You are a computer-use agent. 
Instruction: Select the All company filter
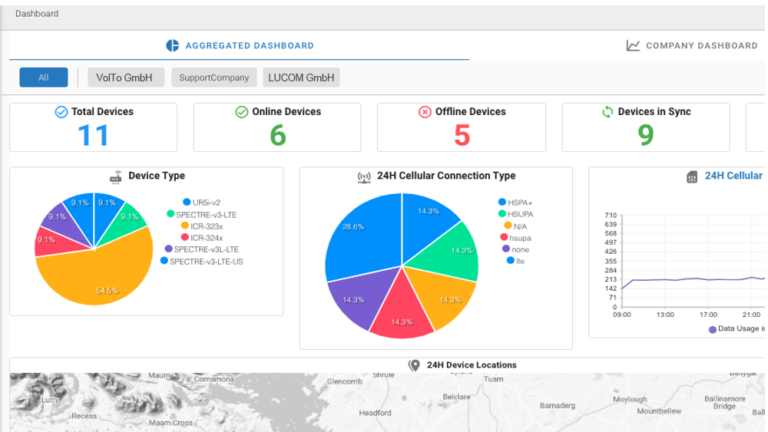point(44,77)
